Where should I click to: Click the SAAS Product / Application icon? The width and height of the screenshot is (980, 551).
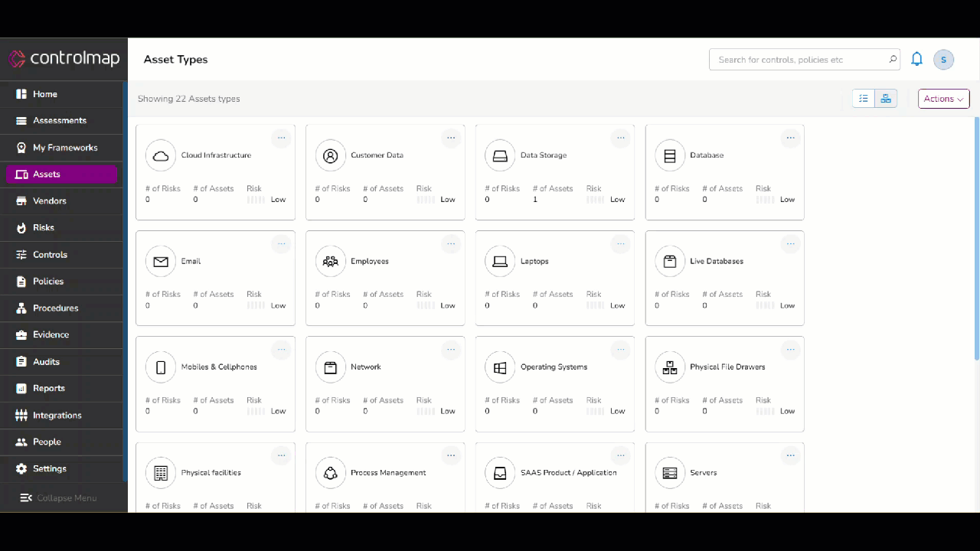500,473
